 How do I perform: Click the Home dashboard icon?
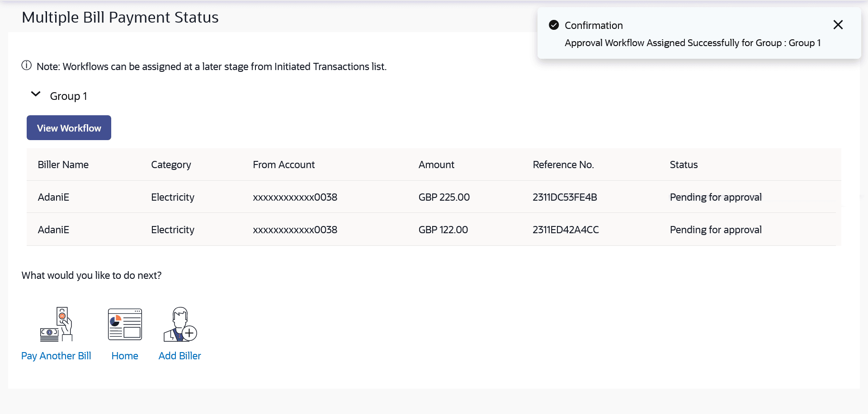[125, 325]
